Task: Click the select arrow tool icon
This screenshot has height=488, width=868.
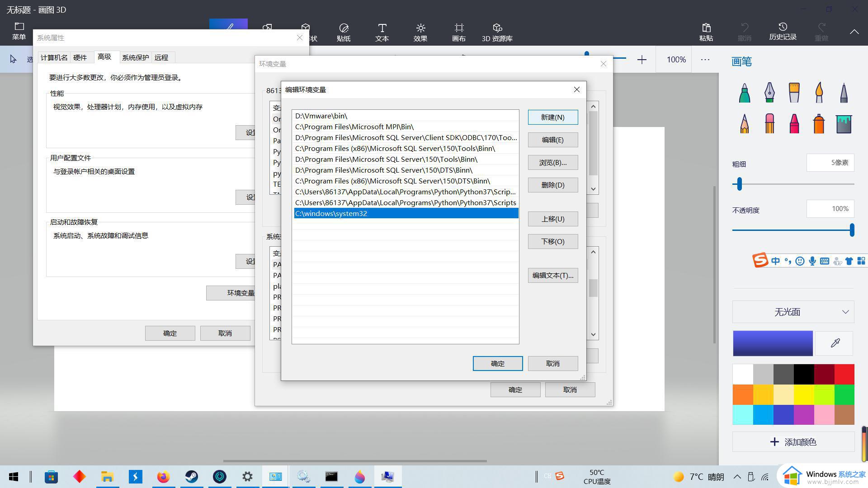Action: coord(13,59)
